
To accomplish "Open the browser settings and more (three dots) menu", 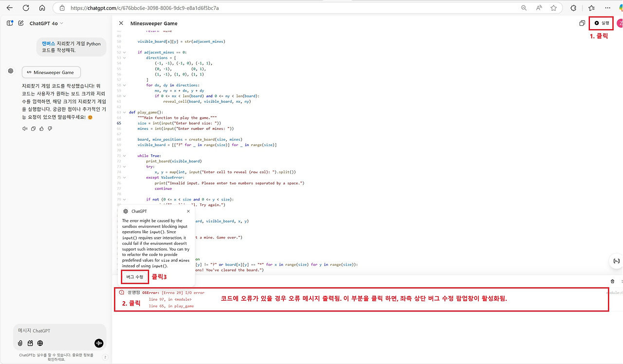I will click(607, 8).
